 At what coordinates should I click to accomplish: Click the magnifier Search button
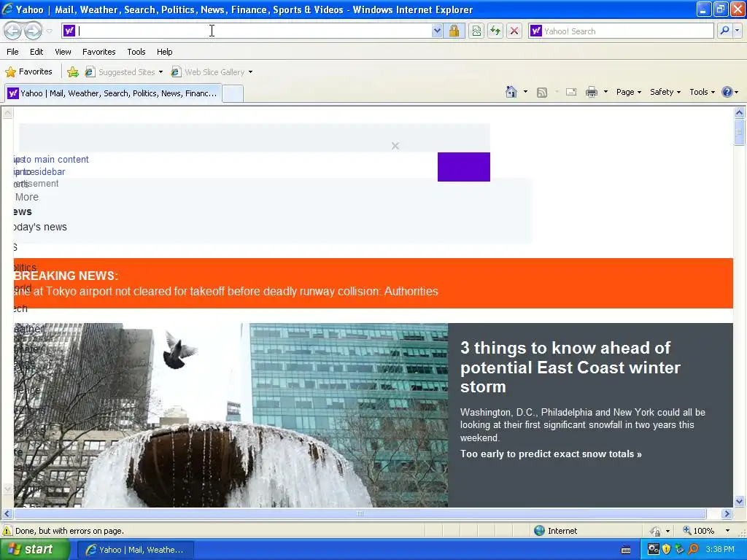pos(724,31)
